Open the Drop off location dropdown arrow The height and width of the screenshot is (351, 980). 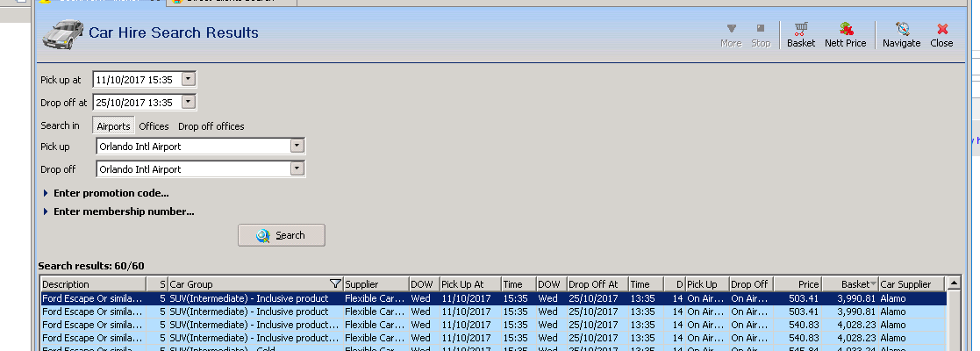pyautogui.click(x=297, y=168)
